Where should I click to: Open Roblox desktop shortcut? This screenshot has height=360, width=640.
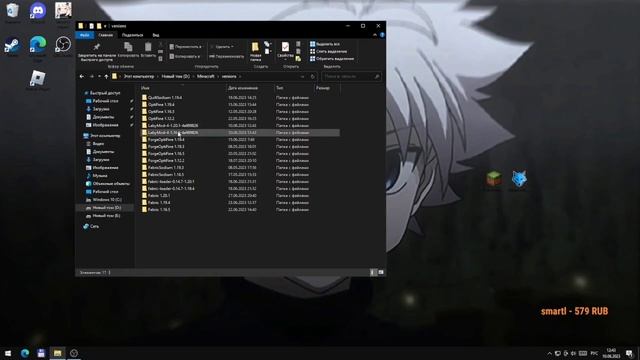(38, 79)
